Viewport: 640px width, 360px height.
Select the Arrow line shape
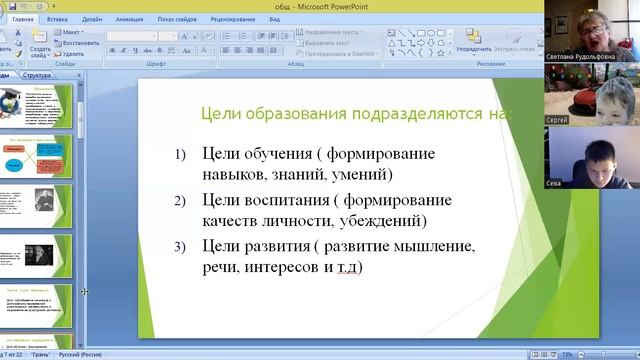click(411, 33)
